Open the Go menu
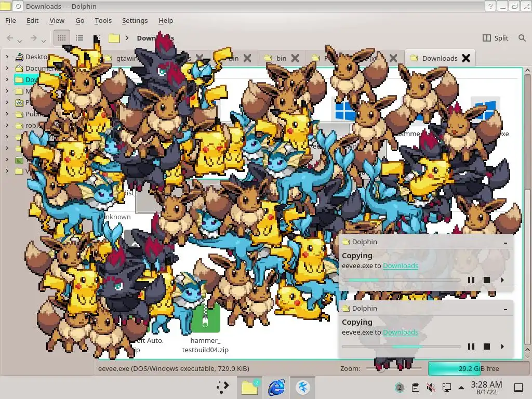This screenshot has height=399, width=532. pyautogui.click(x=79, y=21)
